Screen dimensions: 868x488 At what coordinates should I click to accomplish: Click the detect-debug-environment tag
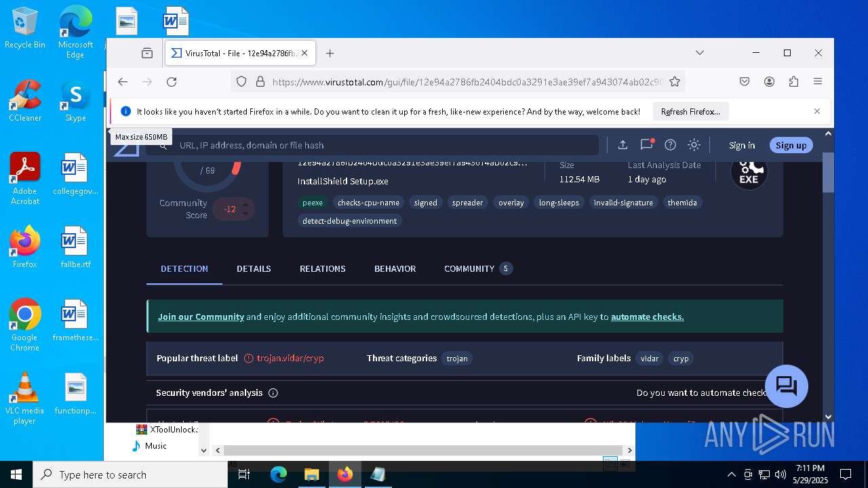pyautogui.click(x=350, y=221)
